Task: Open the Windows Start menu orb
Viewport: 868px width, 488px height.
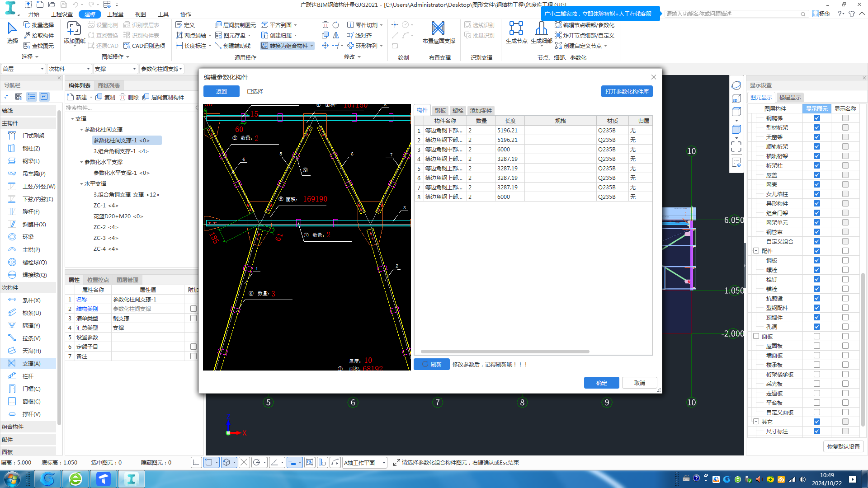Action: click(x=12, y=479)
